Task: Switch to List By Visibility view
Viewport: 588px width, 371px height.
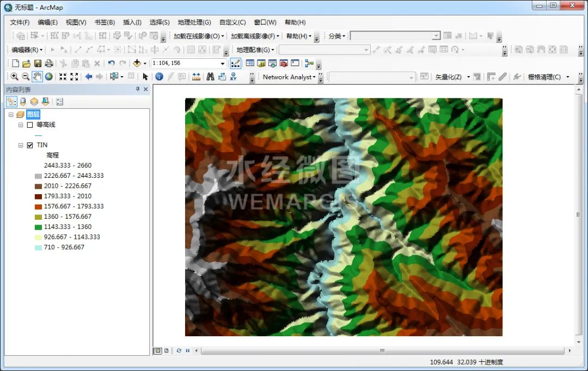Action: coord(34,102)
